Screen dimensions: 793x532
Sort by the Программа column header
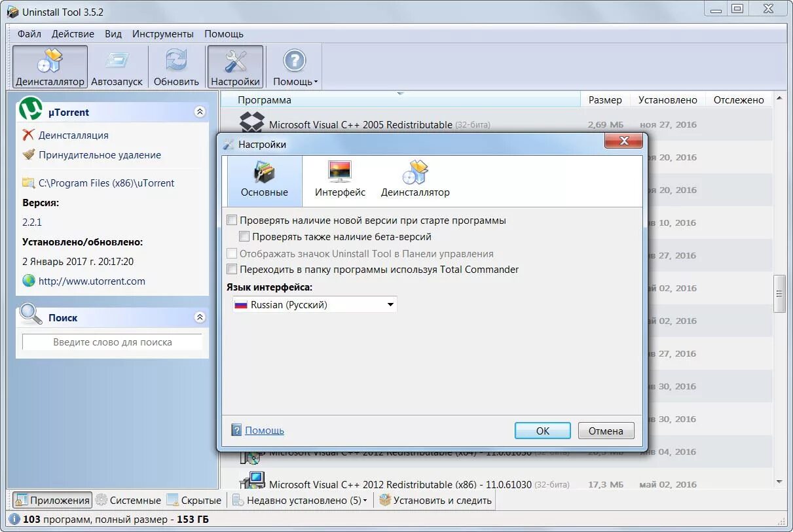coord(400,100)
